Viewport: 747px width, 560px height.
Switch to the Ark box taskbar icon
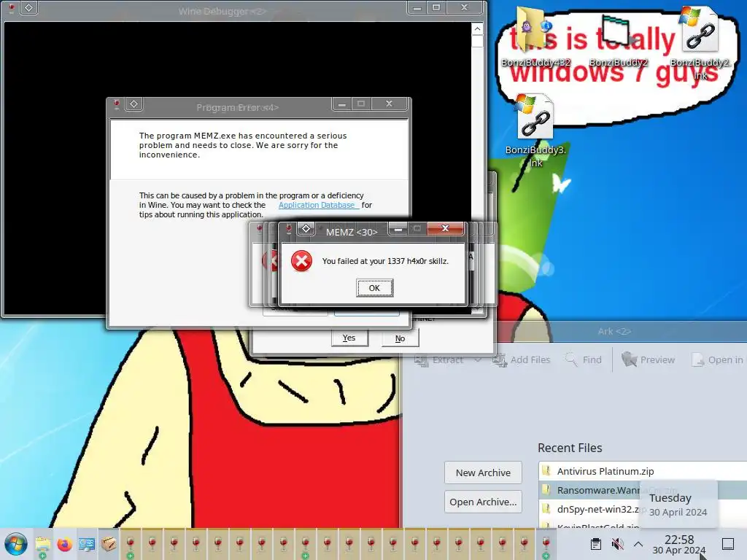[x=109, y=544]
